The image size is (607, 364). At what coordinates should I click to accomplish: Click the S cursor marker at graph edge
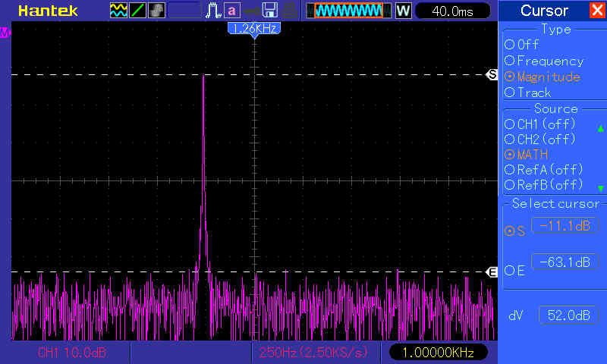(x=492, y=75)
